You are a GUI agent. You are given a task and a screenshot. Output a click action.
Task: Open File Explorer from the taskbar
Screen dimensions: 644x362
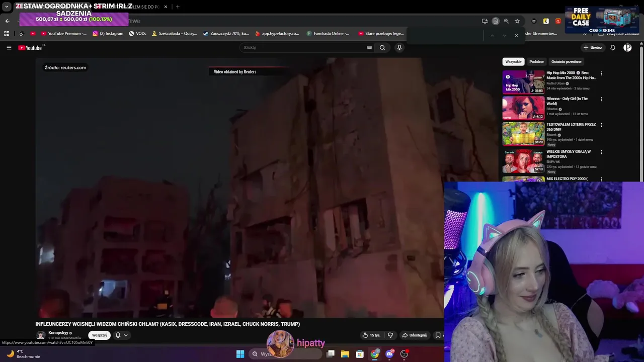(345, 354)
